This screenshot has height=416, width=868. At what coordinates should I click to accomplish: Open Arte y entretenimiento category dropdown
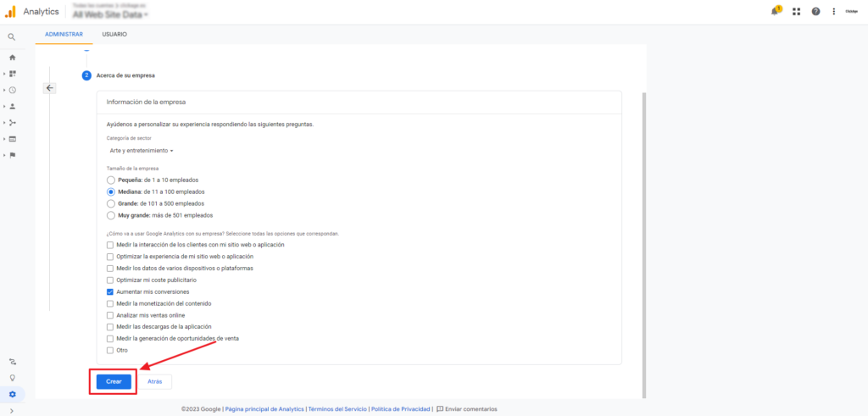142,151
